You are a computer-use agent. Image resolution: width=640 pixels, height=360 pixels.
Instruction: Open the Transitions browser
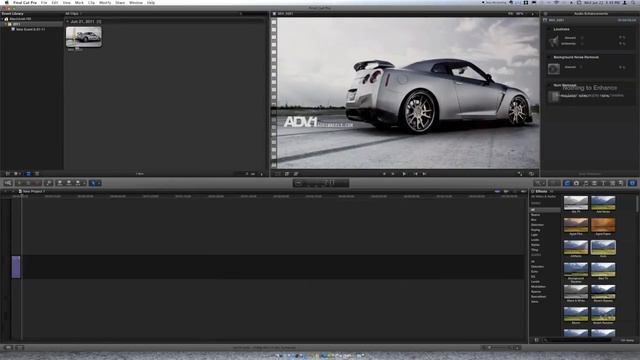(594, 183)
